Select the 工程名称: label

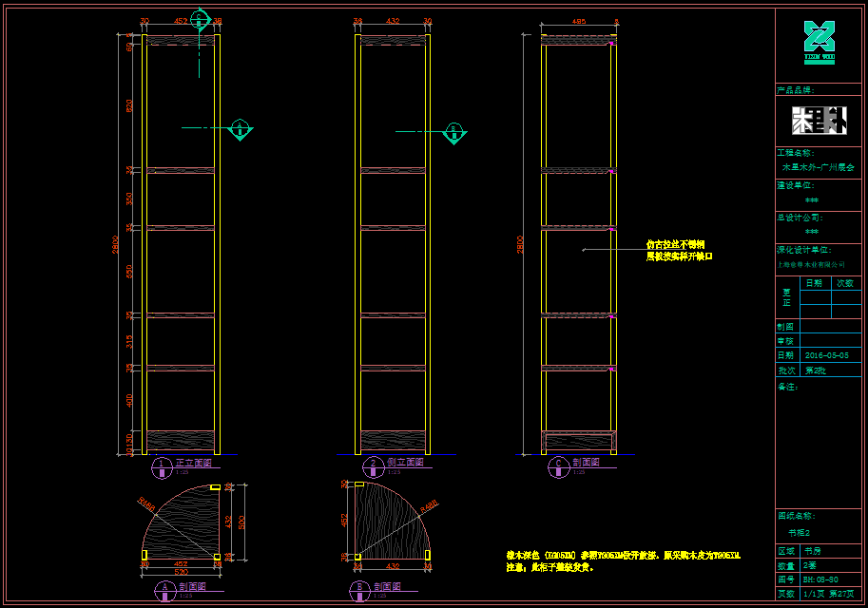(x=796, y=153)
